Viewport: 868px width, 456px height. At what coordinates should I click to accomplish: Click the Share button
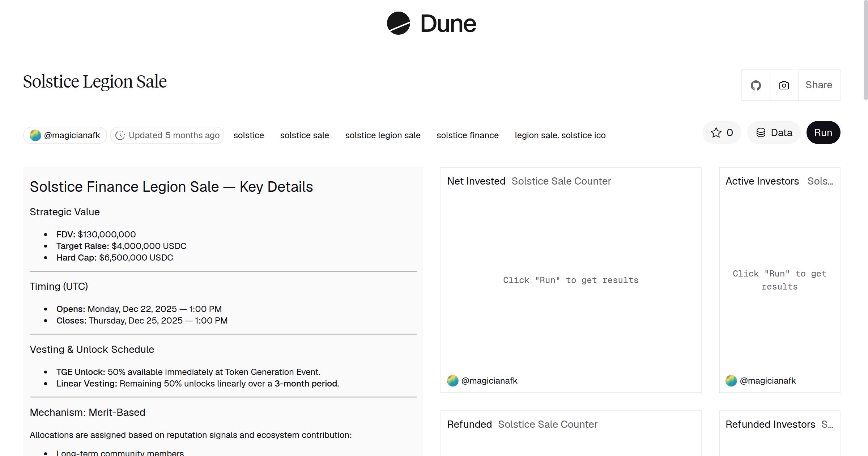pos(819,85)
